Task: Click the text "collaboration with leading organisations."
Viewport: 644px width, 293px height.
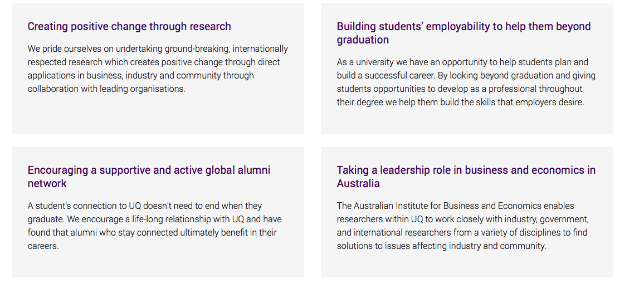Action: point(106,89)
